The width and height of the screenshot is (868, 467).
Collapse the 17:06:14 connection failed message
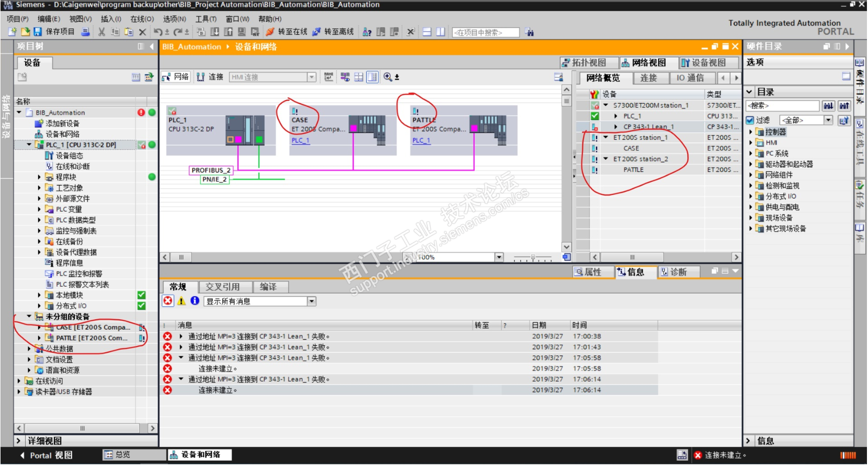click(181, 379)
